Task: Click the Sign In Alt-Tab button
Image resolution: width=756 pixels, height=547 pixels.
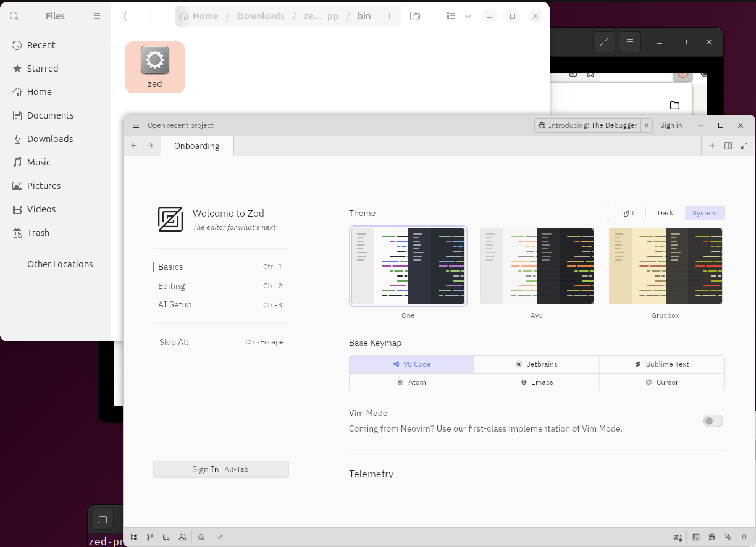Action: pos(221,469)
